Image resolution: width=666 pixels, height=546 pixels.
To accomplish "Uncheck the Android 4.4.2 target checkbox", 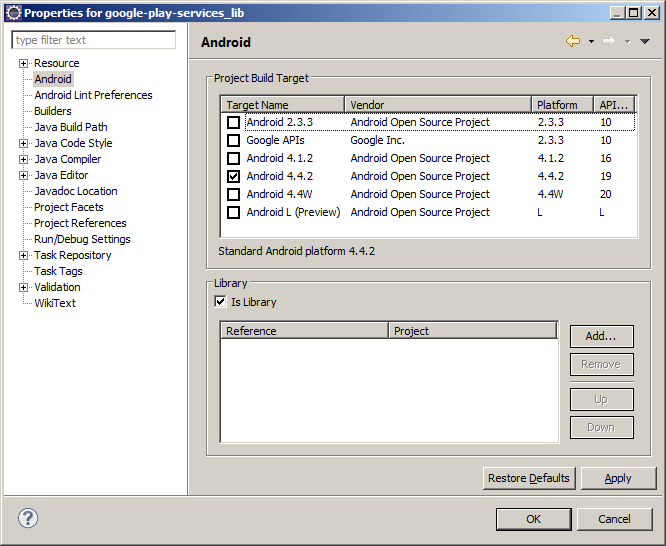I will pos(233,176).
